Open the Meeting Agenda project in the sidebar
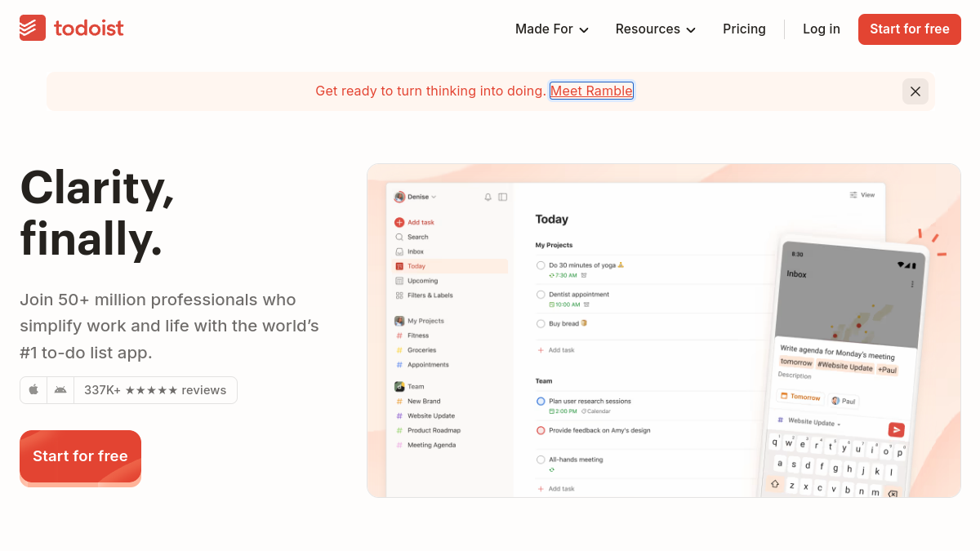The width and height of the screenshot is (980, 551). 425,445
